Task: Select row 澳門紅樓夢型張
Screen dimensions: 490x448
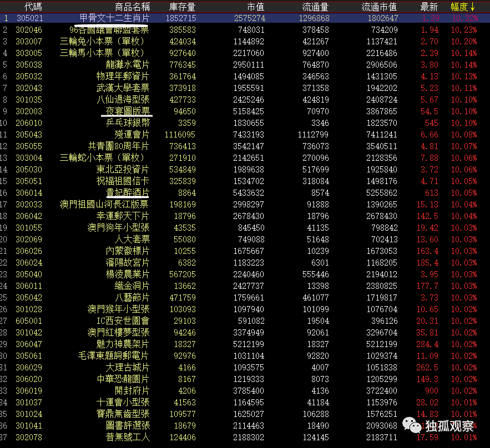Action: (x=245, y=333)
